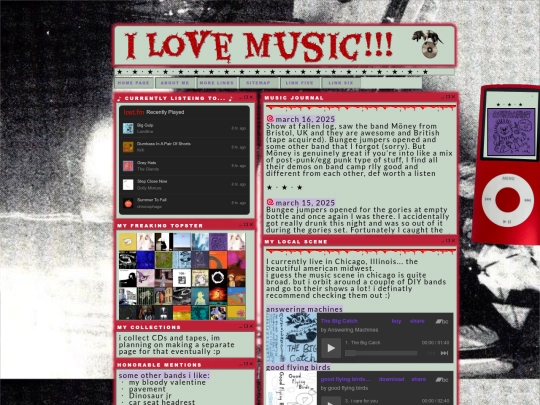Open the good flying birds cover art
Viewport: 540px width, 405px height.
click(x=292, y=388)
